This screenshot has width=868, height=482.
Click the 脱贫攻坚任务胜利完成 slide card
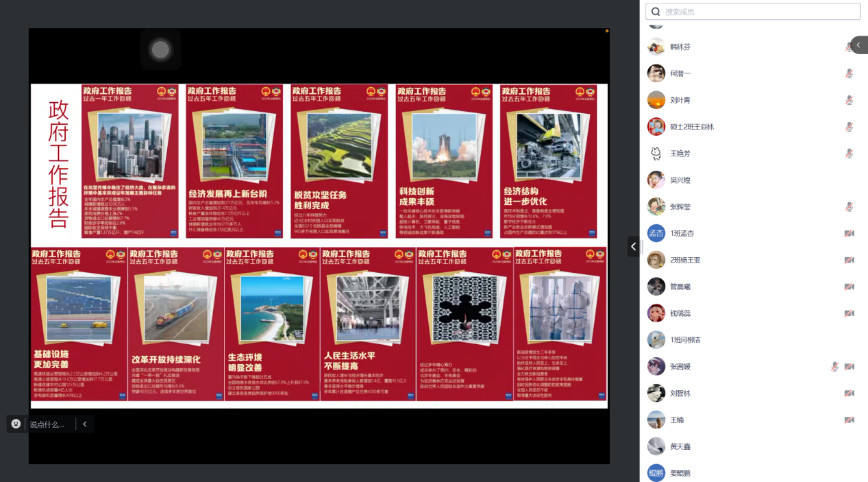click(x=339, y=161)
